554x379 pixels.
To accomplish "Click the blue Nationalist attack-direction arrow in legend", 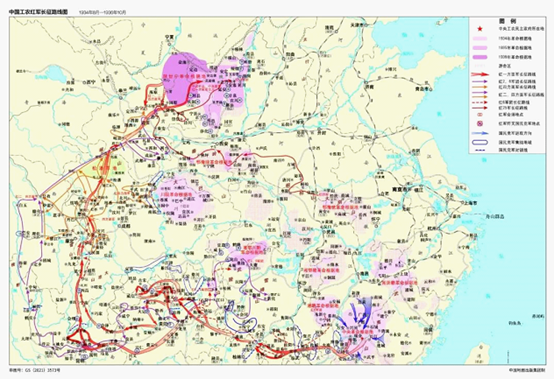I will click(480, 133).
